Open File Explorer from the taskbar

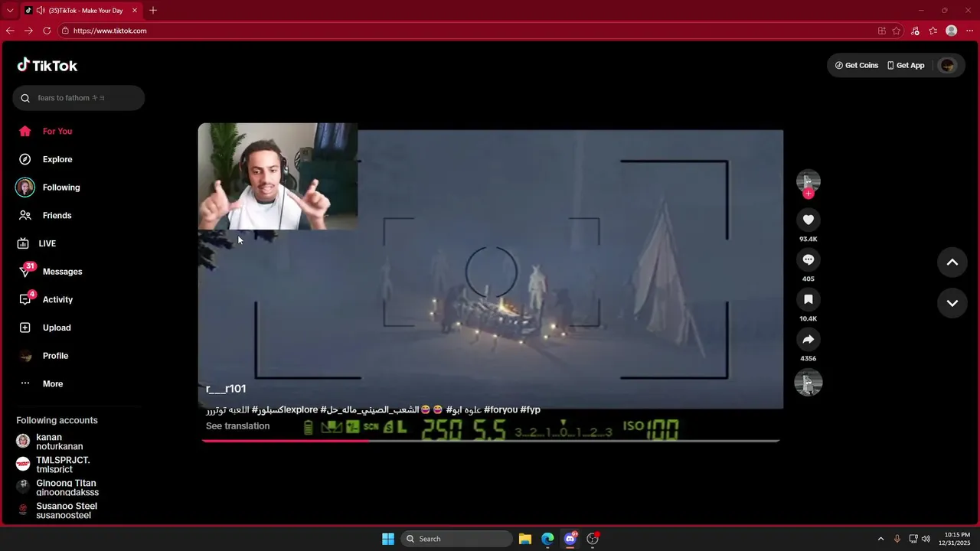525,539
